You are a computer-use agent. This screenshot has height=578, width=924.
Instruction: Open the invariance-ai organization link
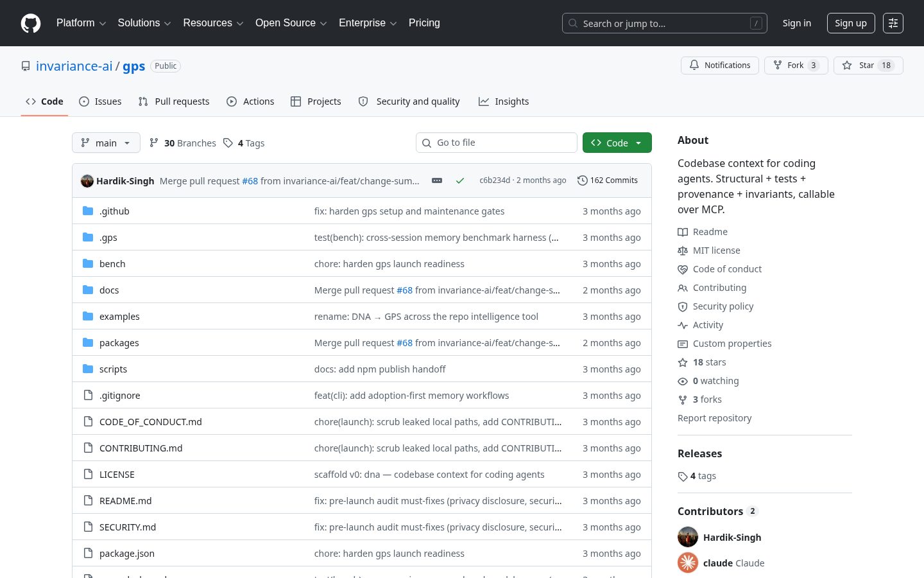click(x=74, y=66)
